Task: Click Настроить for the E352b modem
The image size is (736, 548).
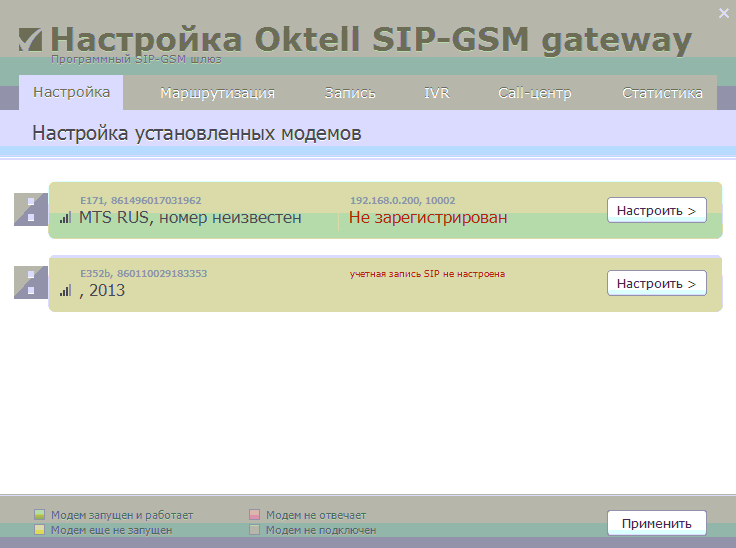Action: pos(657,283)
